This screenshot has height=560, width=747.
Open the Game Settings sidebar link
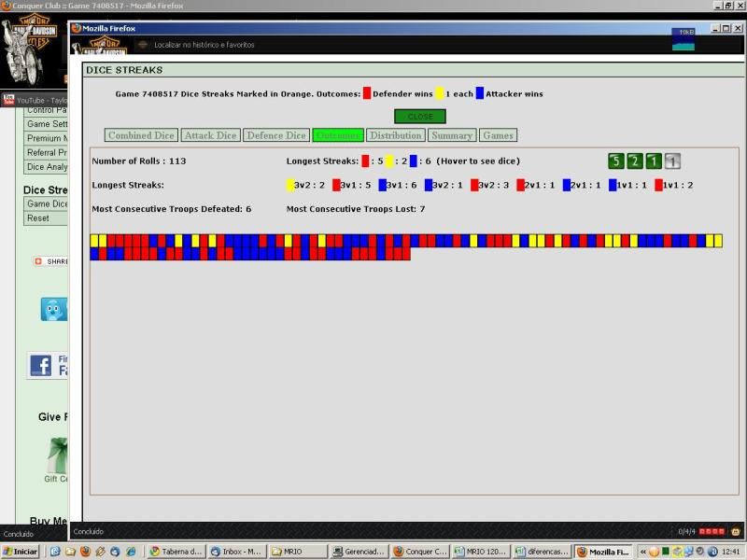[x=46, y=124]
